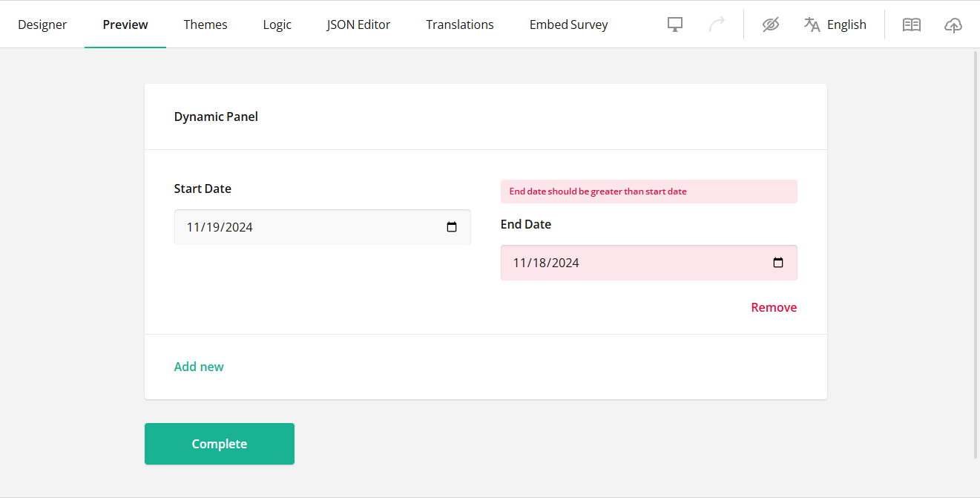Click the Add new link

[x=199, y=366]
